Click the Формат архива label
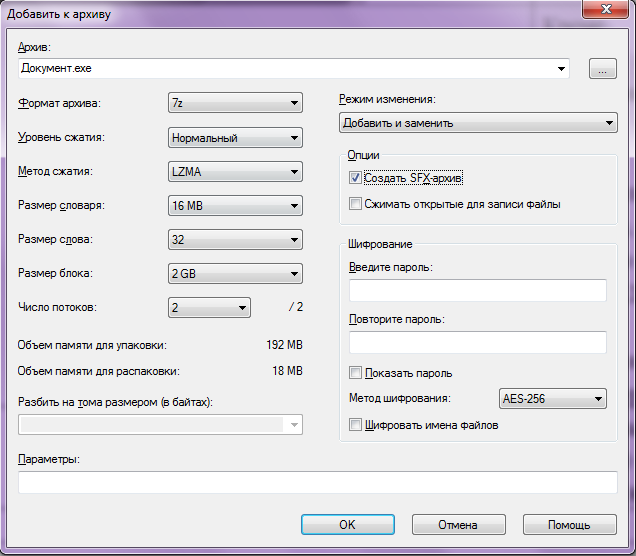 point(59,103)
